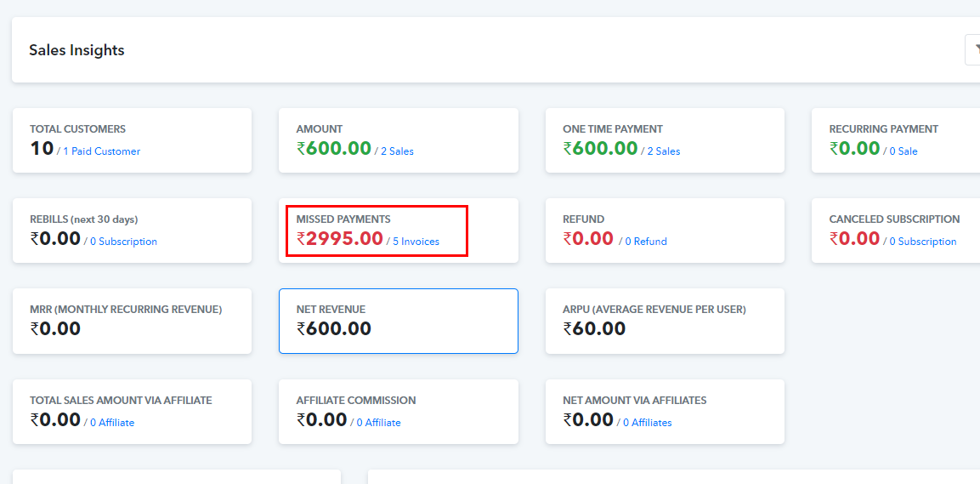Screen dimensions: 980x484
Task: Click the ₹0.00 value under RECURRING PAYMENT
Action: coord(855,149)
